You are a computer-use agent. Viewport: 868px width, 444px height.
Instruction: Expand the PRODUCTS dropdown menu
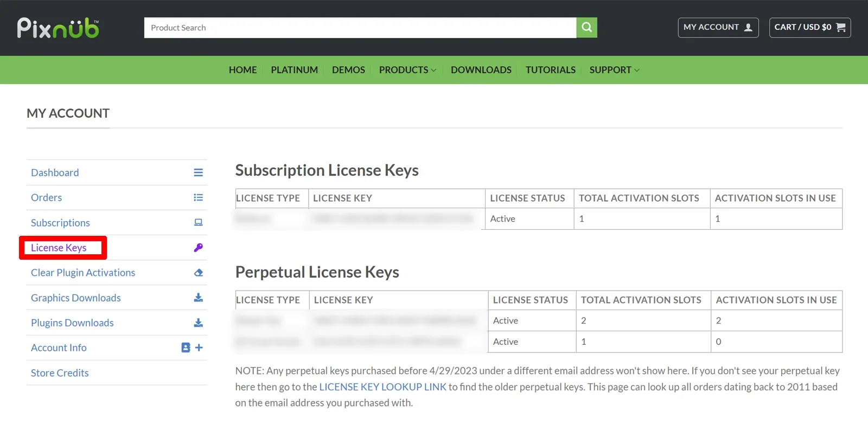pyautogui.click(x=407, y=70)
